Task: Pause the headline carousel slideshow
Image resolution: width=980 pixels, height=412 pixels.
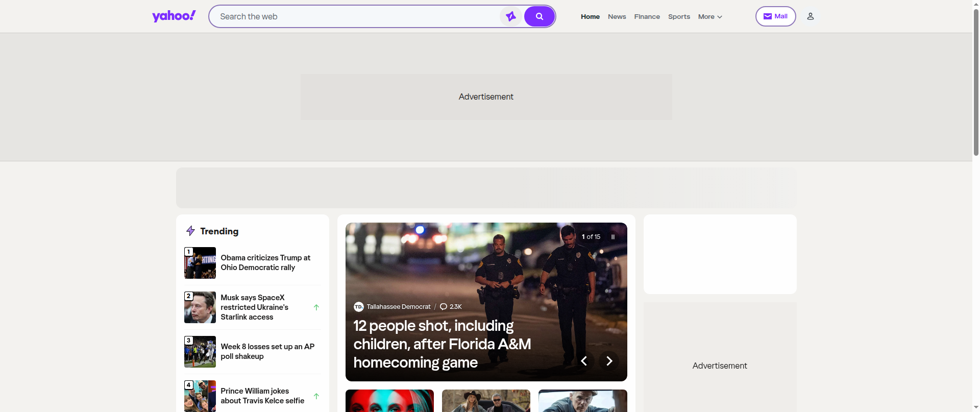Action: click(613, 237)
